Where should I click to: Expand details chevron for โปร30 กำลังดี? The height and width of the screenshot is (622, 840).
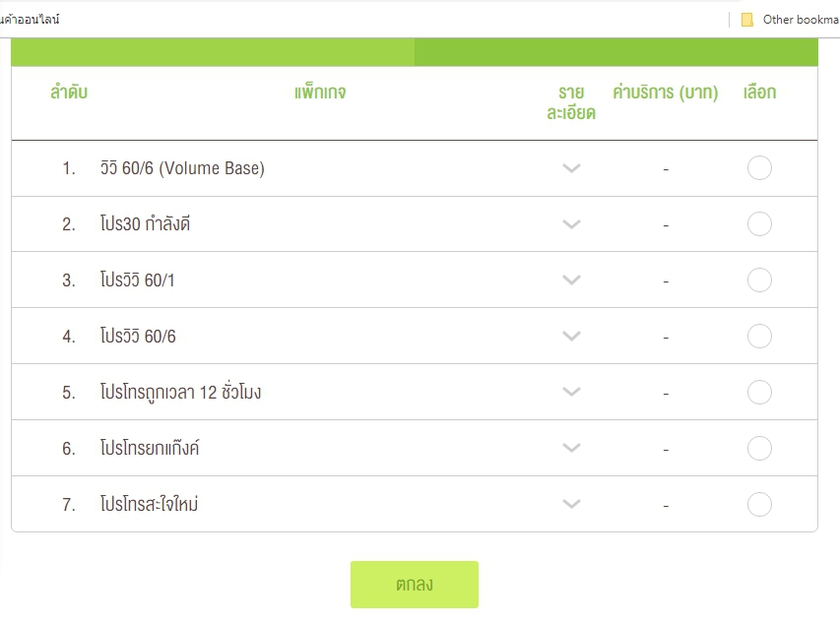click(571, 224)
